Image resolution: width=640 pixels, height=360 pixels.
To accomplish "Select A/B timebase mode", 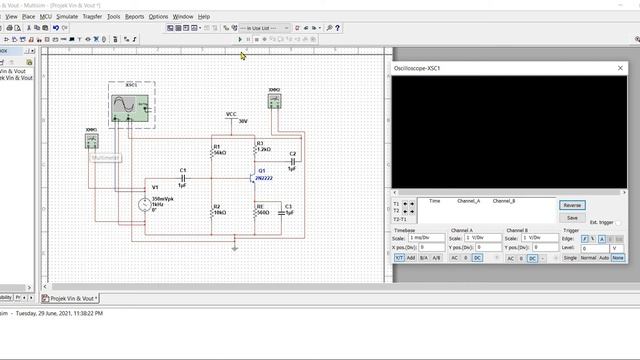I will (436, 258).
